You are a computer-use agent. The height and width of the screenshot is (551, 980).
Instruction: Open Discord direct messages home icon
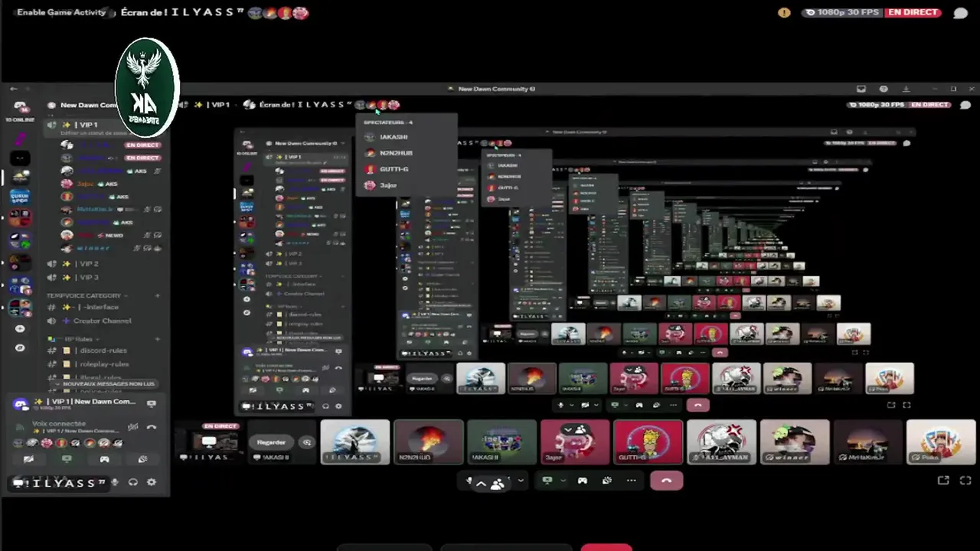21,106
